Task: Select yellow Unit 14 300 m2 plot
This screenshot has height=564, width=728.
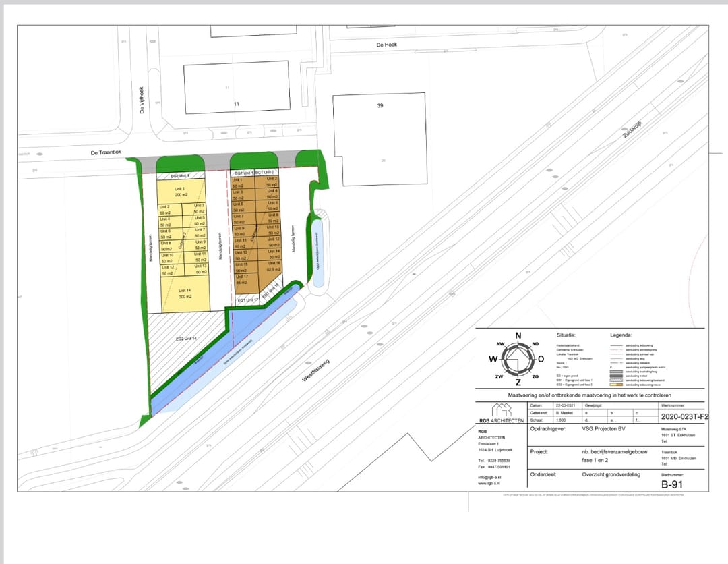Action: tap(185, 293)
